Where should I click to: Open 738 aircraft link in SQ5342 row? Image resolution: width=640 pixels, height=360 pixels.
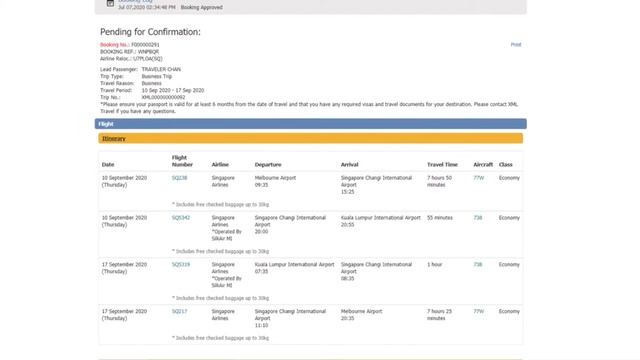tap(478, 218)
